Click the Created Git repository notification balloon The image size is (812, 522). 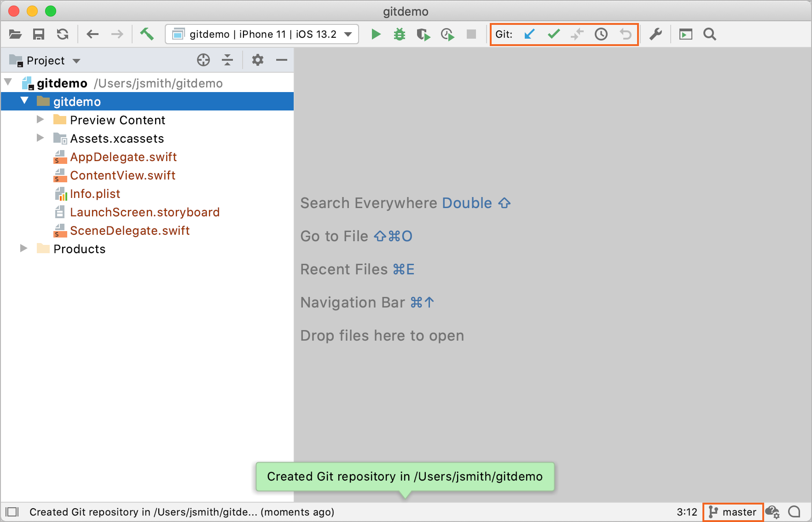pos(405,476)
